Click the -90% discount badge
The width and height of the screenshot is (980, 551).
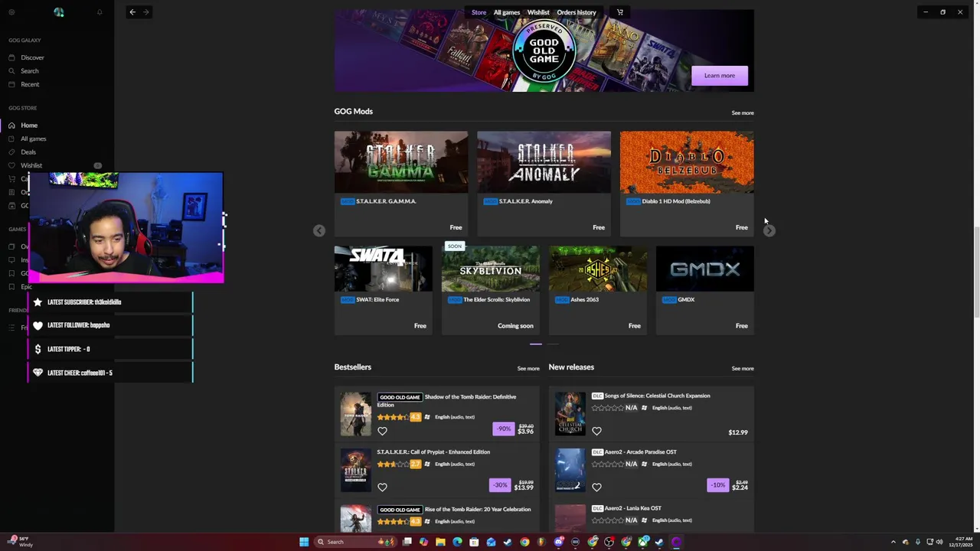tap(503, 429)
